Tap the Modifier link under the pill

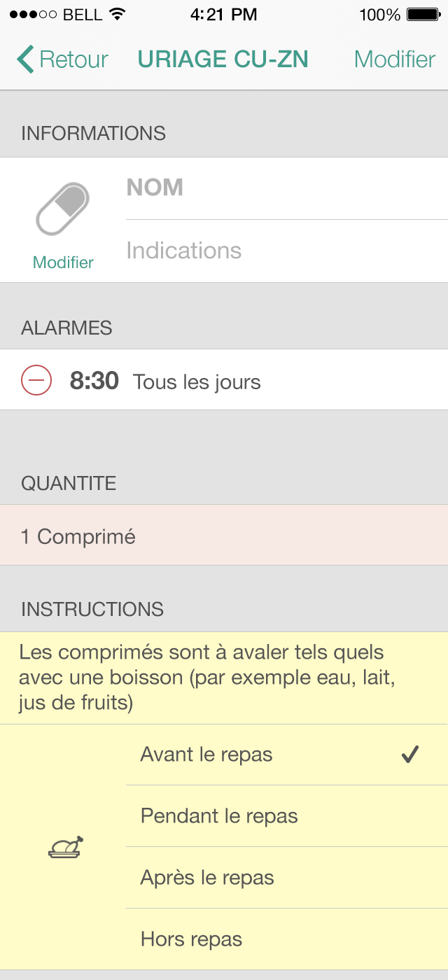63,262
